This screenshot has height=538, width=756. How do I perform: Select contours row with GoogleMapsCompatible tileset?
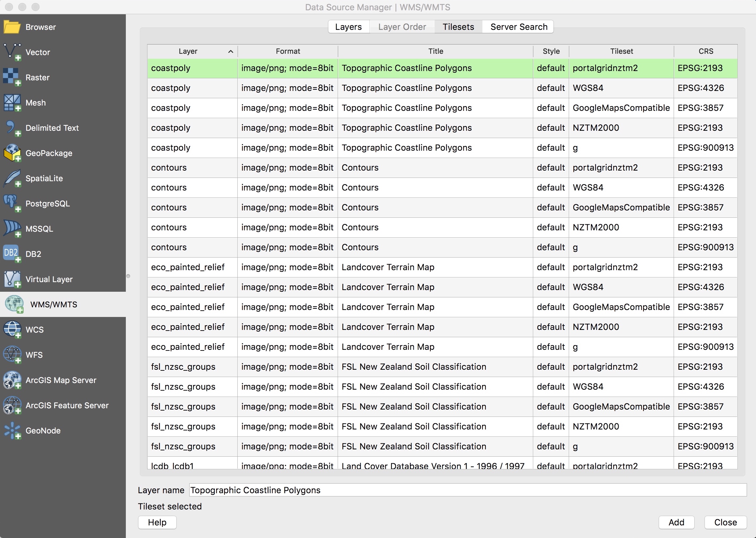(x=442, y=207)
